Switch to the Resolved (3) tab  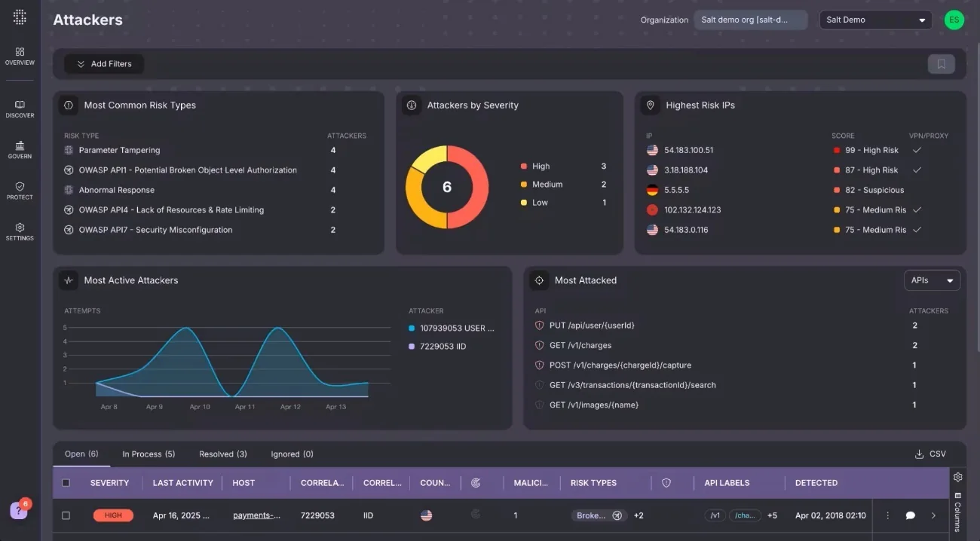(222, 454)
